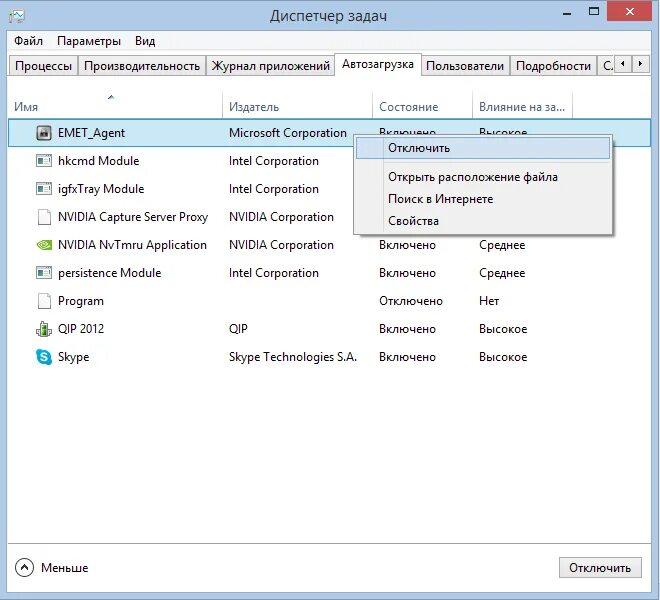This screenshot has height=600, width=660.
Task: Click the Skype logo icon
Action: (44, 357)
